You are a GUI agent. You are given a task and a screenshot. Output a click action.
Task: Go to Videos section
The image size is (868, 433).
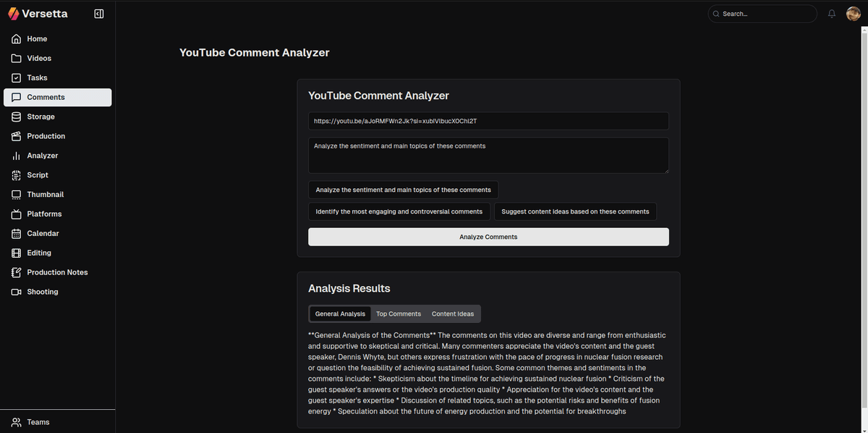click(x=57, y=59)
